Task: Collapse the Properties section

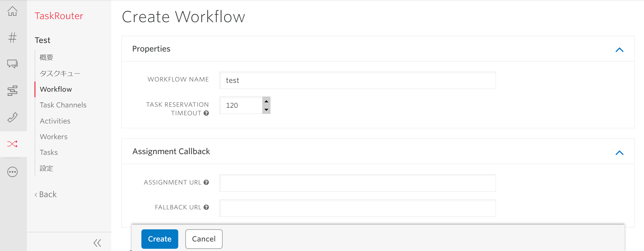Action: pos(619,50)
